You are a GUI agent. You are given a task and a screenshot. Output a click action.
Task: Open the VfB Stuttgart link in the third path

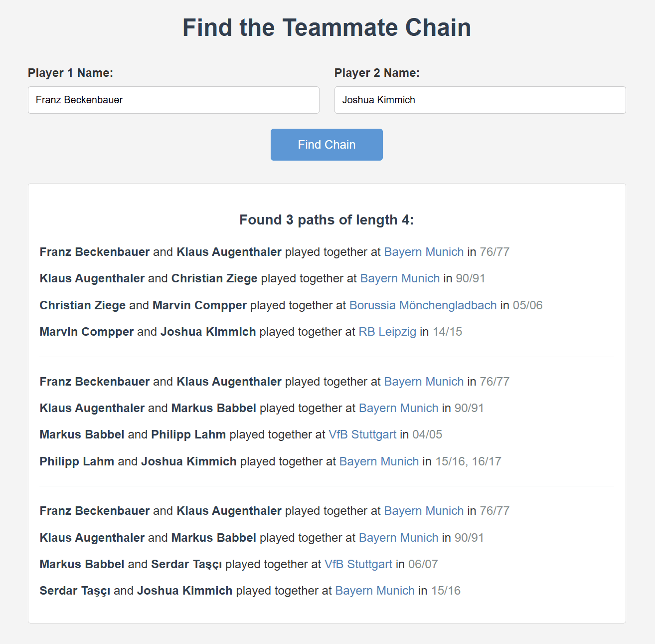(358, 564)
